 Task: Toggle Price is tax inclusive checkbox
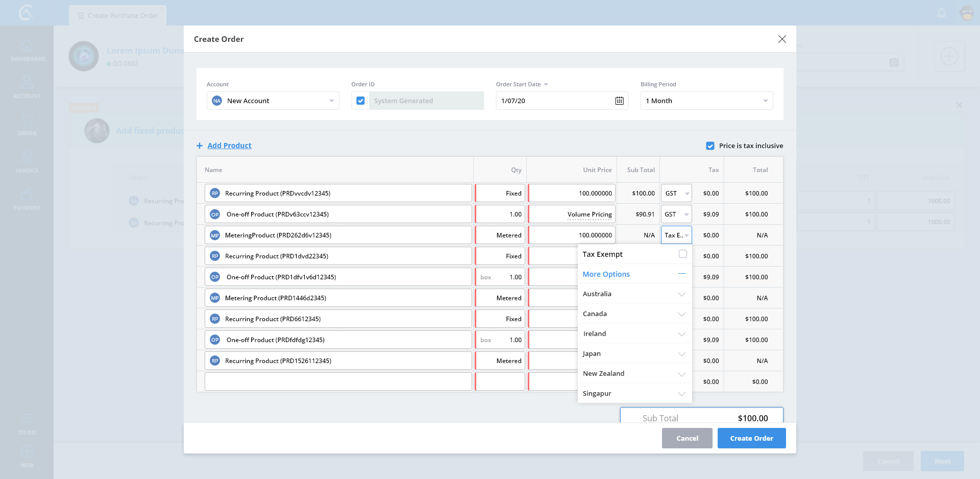click(x=710, y=146)
